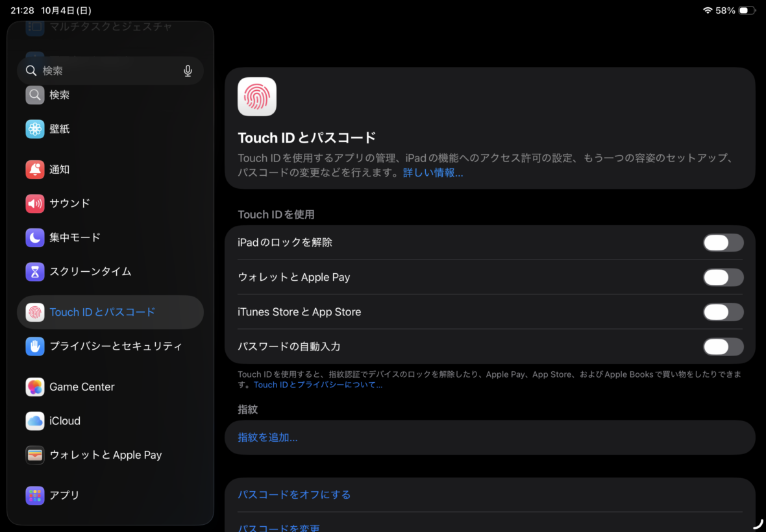
Task: Focus the 検索 search input field
Action: click(x=110, y=71)
